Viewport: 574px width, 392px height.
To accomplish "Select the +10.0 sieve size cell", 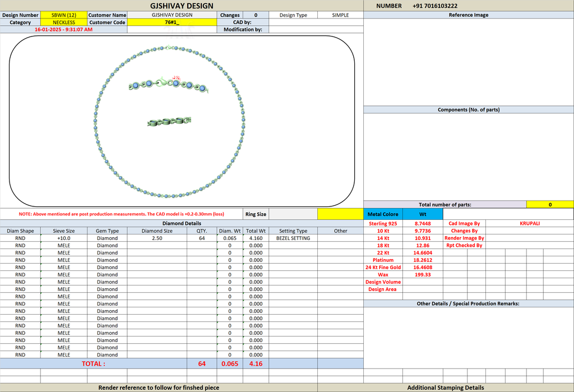I will click(x=64, y=238).
